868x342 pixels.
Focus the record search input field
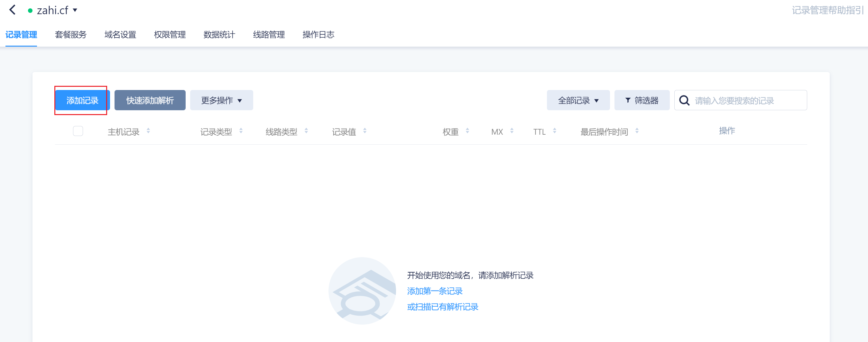tap(748, 100)
